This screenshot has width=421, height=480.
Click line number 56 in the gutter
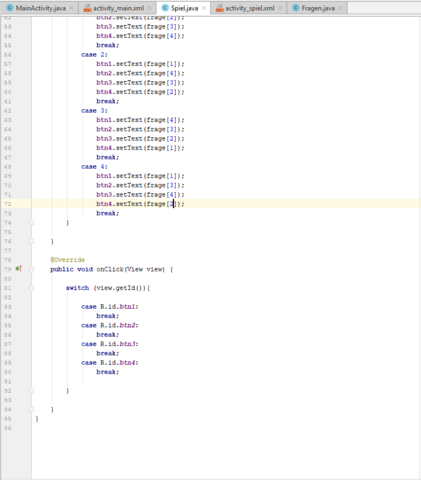point(8,54)
